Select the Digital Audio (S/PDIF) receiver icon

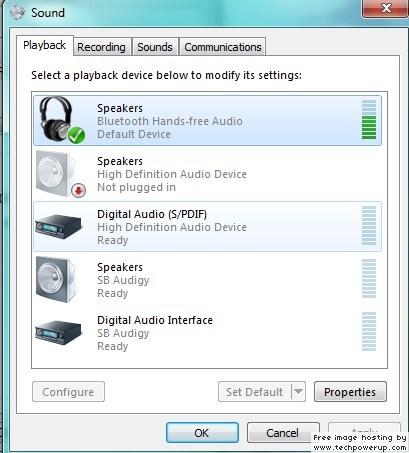(x=58, y=226)
